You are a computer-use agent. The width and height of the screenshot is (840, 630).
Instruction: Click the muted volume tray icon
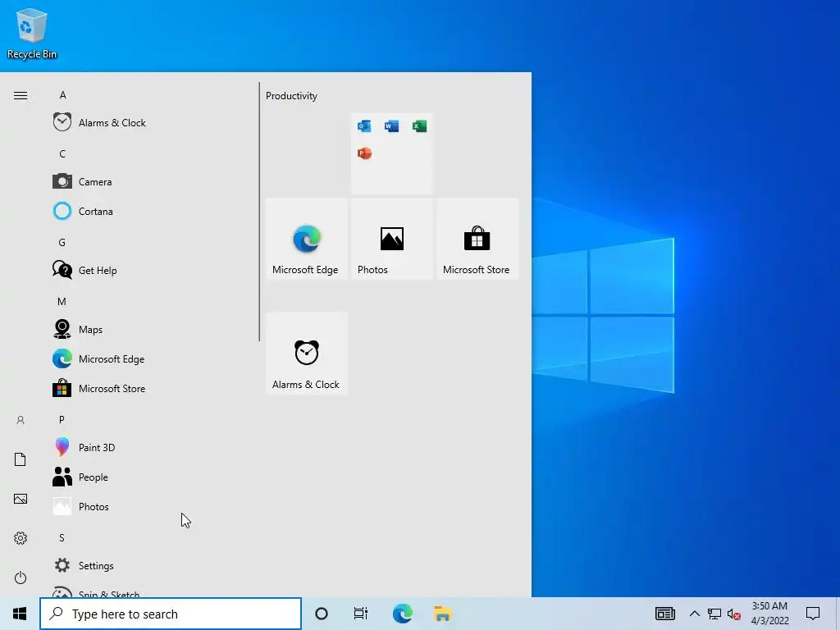click(x=734, y=614)
